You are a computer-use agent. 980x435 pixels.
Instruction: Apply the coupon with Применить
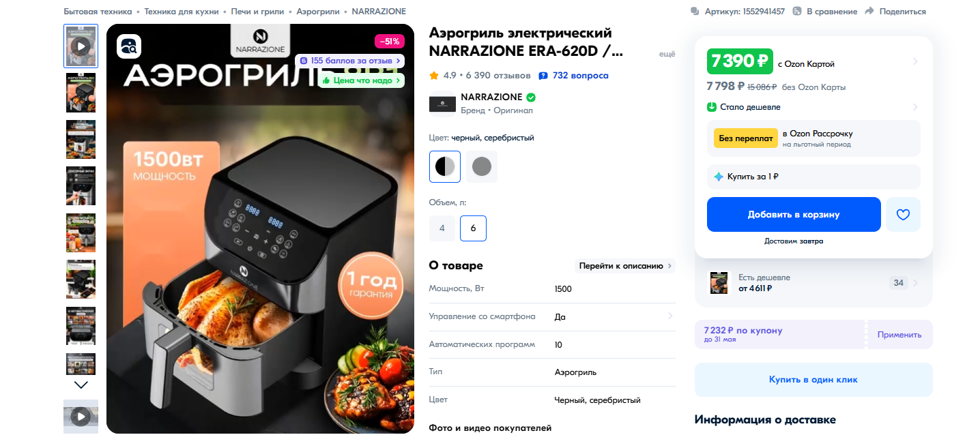point(899,335)
